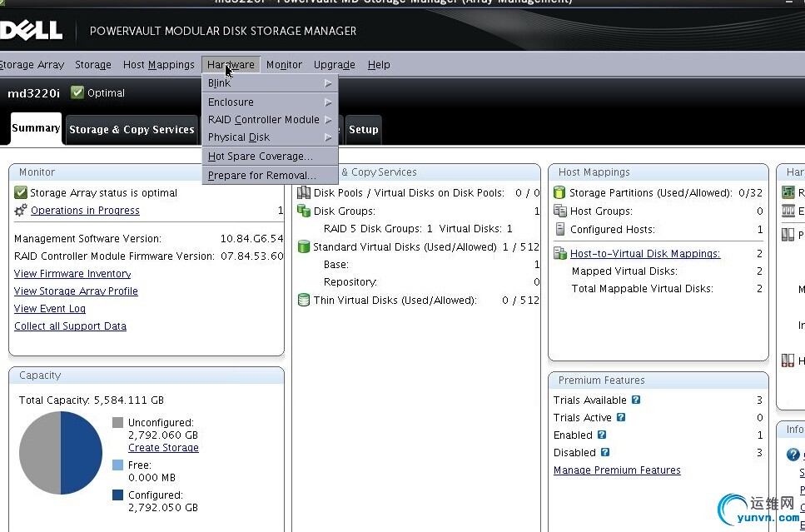This screenshot has height=532, width=805.
Task: Click the Unconfigured gray legend swatch
Action: [117, 422]
